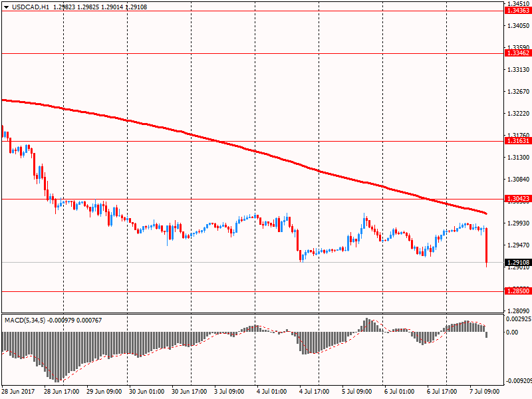Click the 1.32670 price scale value
The height and width of the screenshot is (399, 532).
(x=519, y=92)
